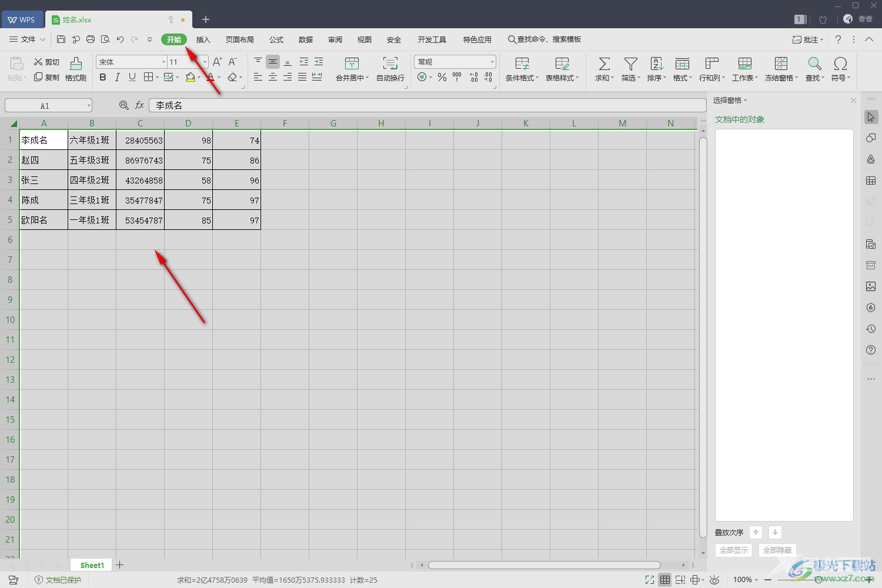The image size is (882, 588).
Task: Click the insert function fx icon
Action: click(139, 105)
